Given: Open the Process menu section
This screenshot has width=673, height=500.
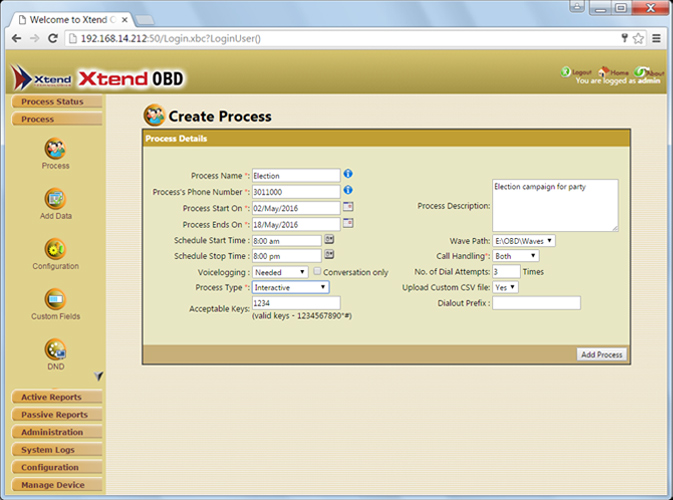Looking at the screenshot, I should (x=57, y=119).
